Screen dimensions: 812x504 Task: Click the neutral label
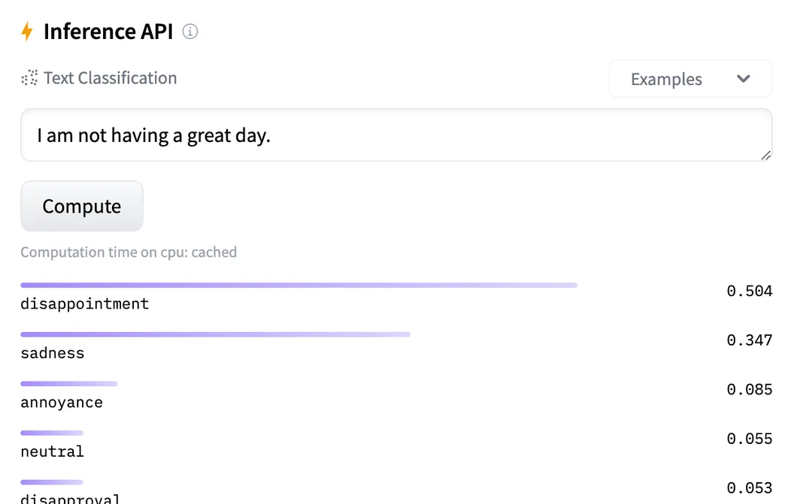(53, 451)
